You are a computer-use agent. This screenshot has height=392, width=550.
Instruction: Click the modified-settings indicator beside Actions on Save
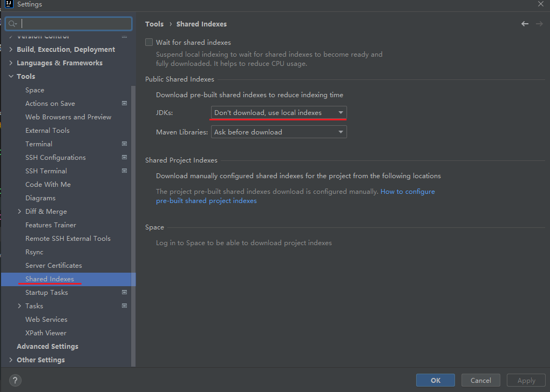124,103
